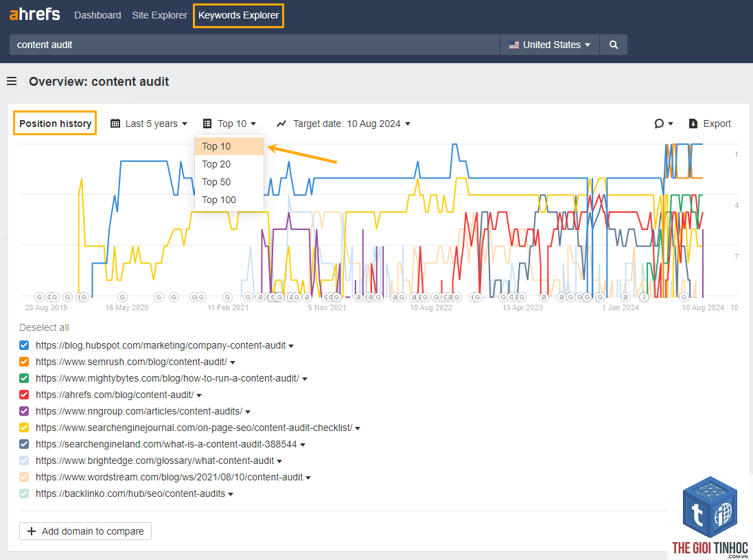Uncheck the blog.hubspot.com URL checkbox
Screen dimensions: 753x560
tap(24, 345)
